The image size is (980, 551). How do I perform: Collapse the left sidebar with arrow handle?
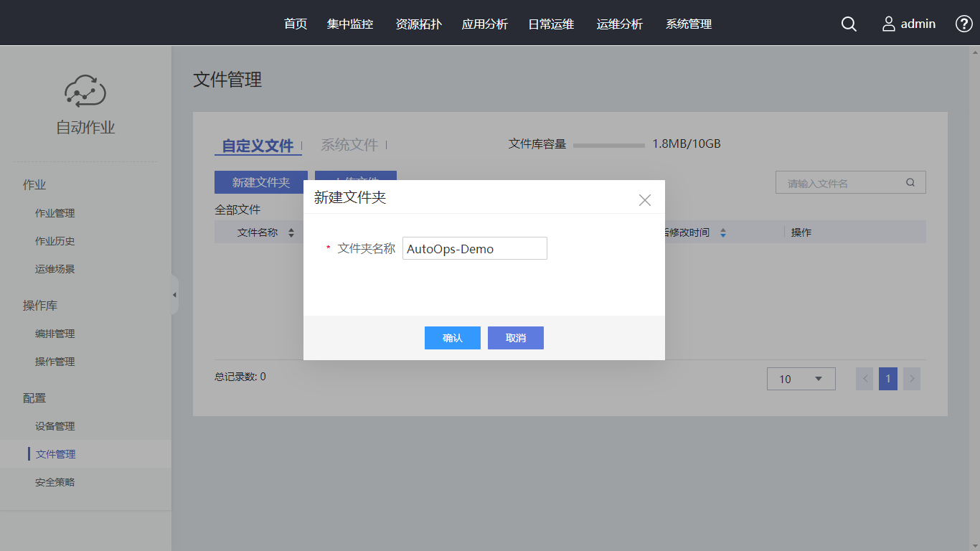(x=174, y=295)
